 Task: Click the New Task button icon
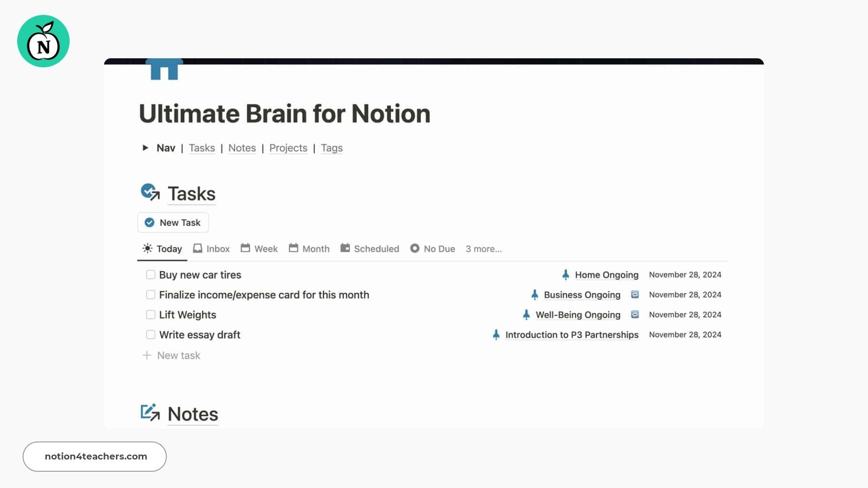click(x=149, y=222)
